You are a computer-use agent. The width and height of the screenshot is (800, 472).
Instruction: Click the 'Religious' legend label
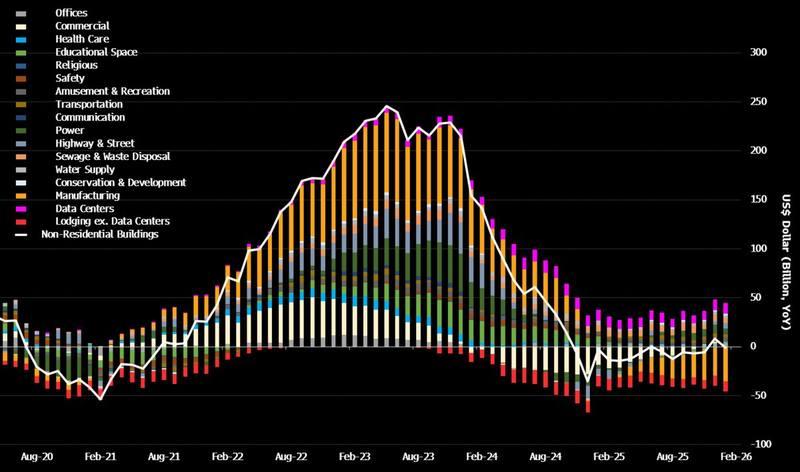coord(77,65)
